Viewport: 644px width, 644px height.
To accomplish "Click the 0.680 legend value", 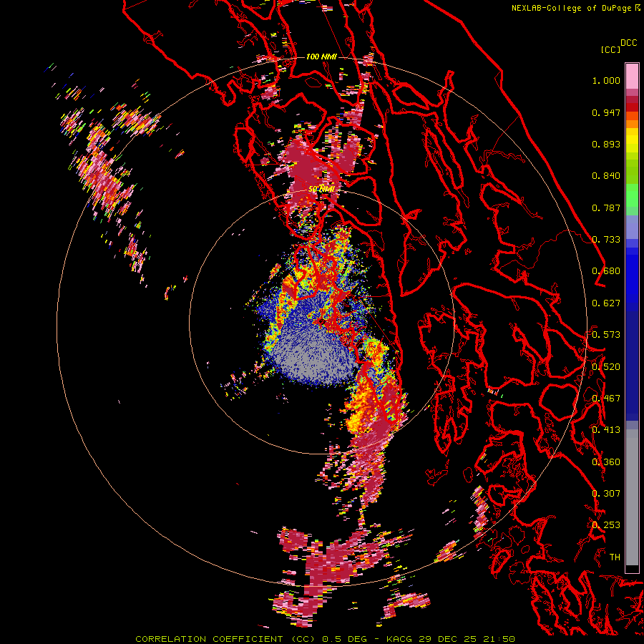I will coord(606,271).
